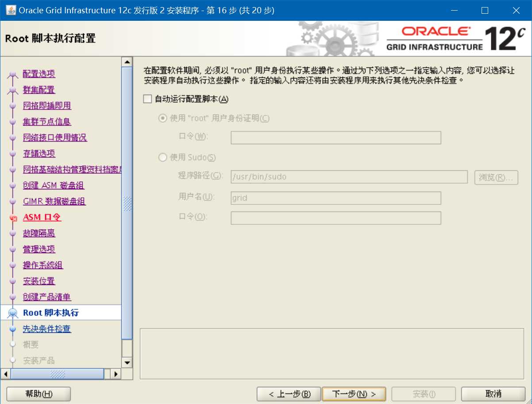This screenshot has width=532, height=404.
Task: Open the 群集配置 step link
Action: (x=39, y=90)
